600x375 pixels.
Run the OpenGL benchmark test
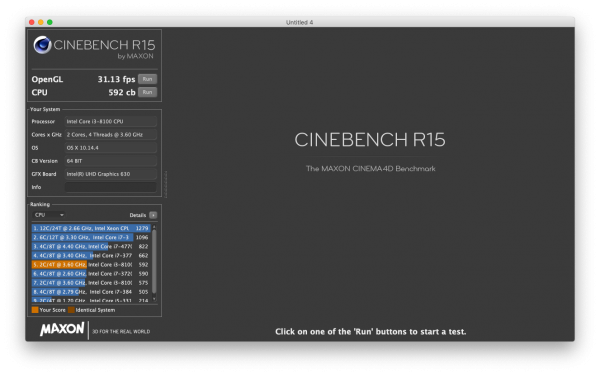pyautogui.click(x=147, y=79)
